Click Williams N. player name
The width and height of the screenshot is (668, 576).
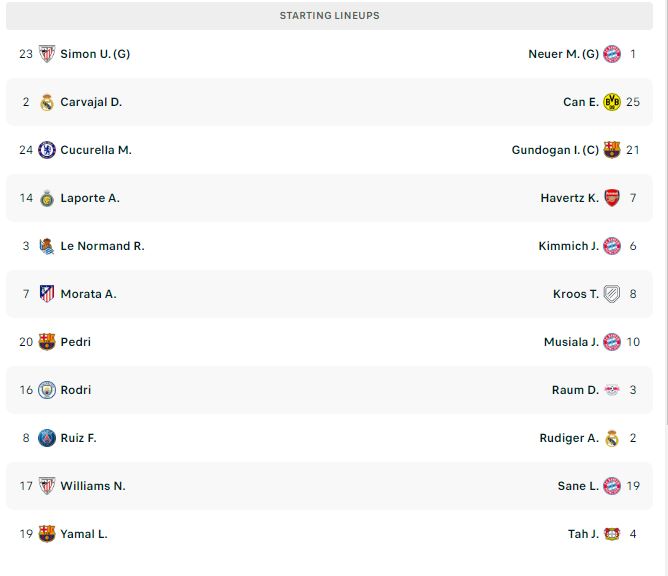point(93,486)
